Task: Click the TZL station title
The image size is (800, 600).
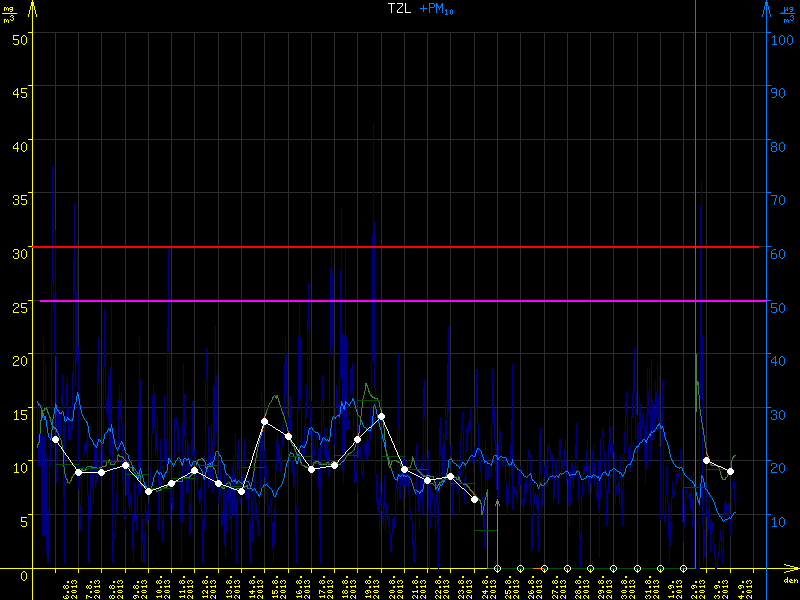Action: click(399, 8)
